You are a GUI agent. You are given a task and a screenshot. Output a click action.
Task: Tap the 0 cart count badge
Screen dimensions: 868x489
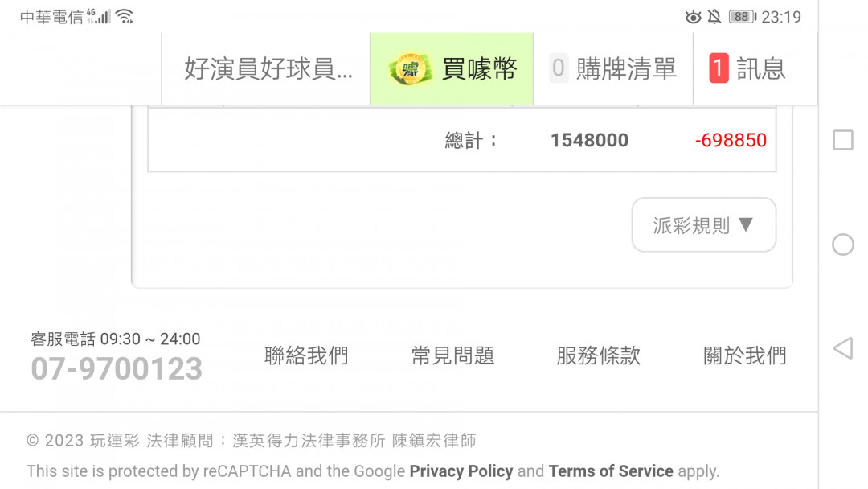(x=559, y=68)
